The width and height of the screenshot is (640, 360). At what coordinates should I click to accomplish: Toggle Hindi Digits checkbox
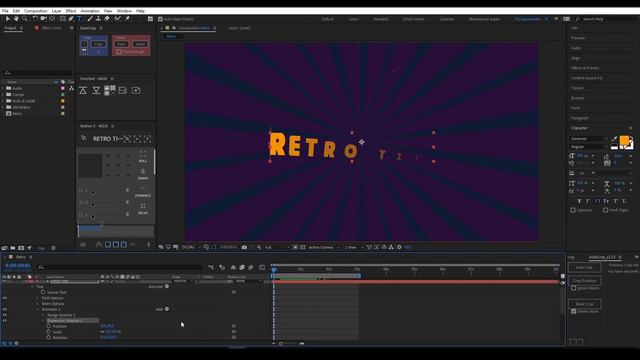pos(606,210)
